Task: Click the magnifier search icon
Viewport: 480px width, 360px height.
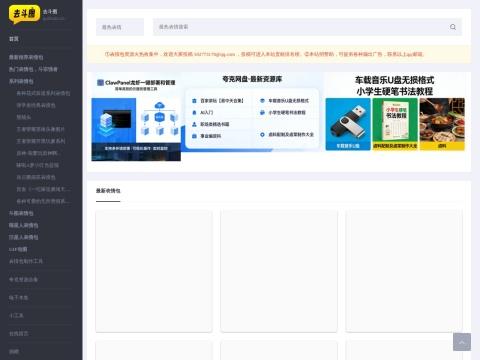Action: pos(453,27)
